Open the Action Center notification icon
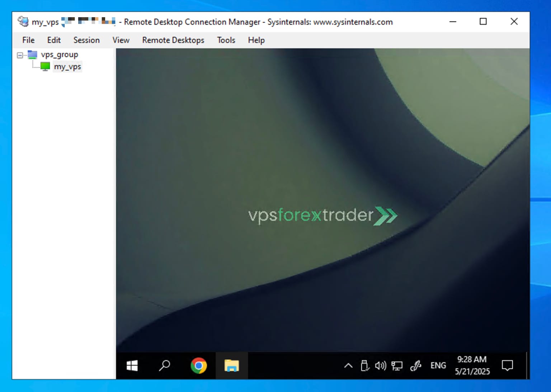The height and width of the screenshot is (392, 551). click(x=507, y=365)
